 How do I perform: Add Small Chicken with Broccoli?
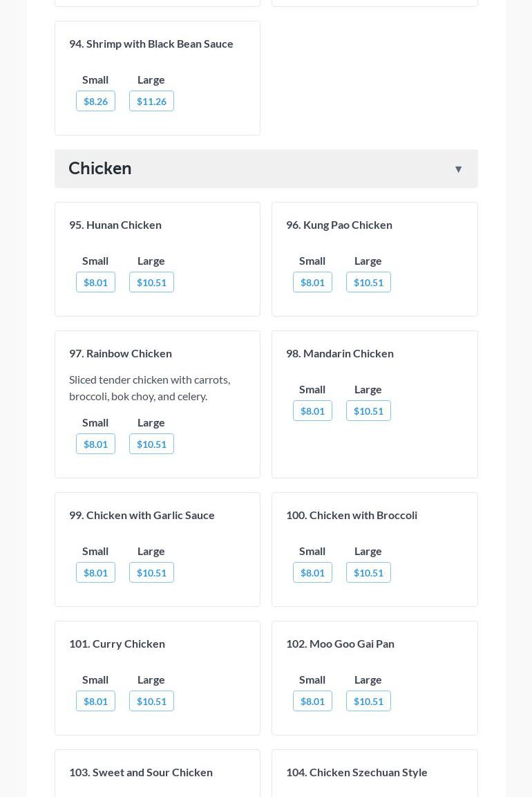[x=312, y=573]
